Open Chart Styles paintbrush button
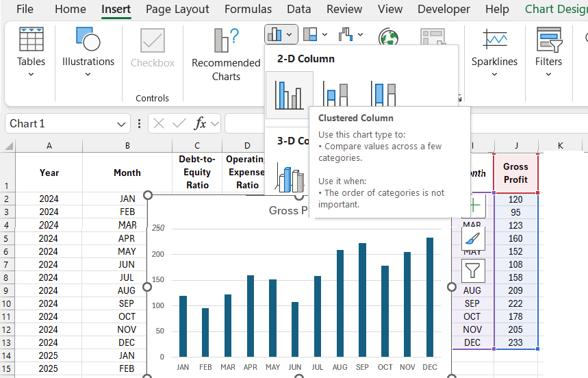Screen dimensions: 588x378 point(474,238)
